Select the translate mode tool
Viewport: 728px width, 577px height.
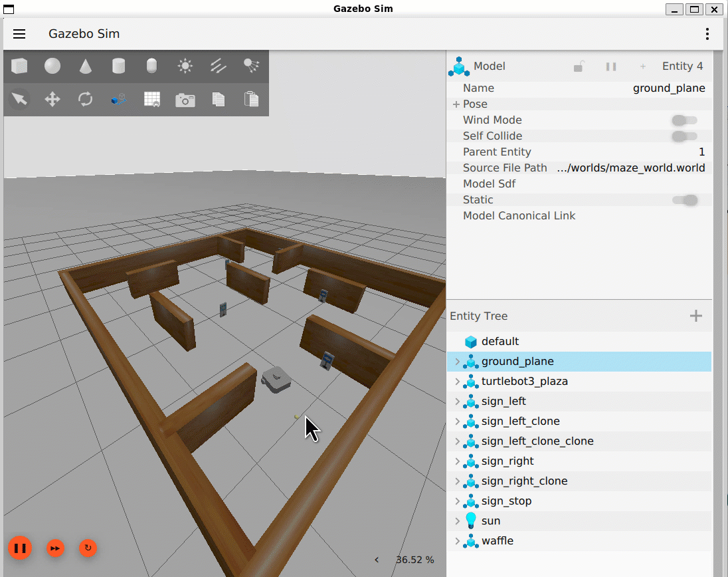(52, 100)
